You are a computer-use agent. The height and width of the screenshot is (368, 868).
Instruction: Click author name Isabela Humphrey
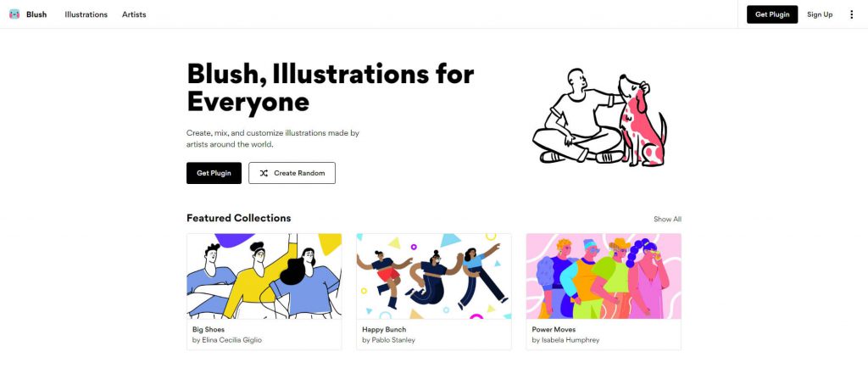pyautogui.click(x=570, y=340)
